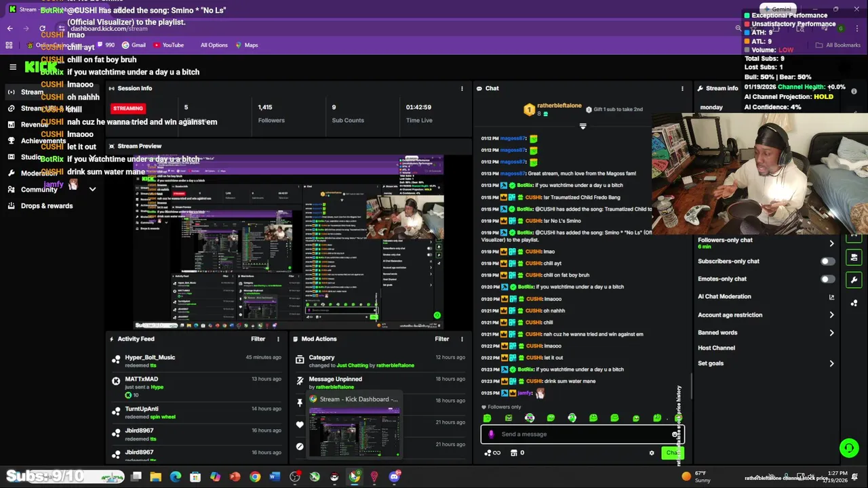Click the wrench tools icon in right sidebar
The height and width of the screenshot is (488, 868).
point(854,280)
